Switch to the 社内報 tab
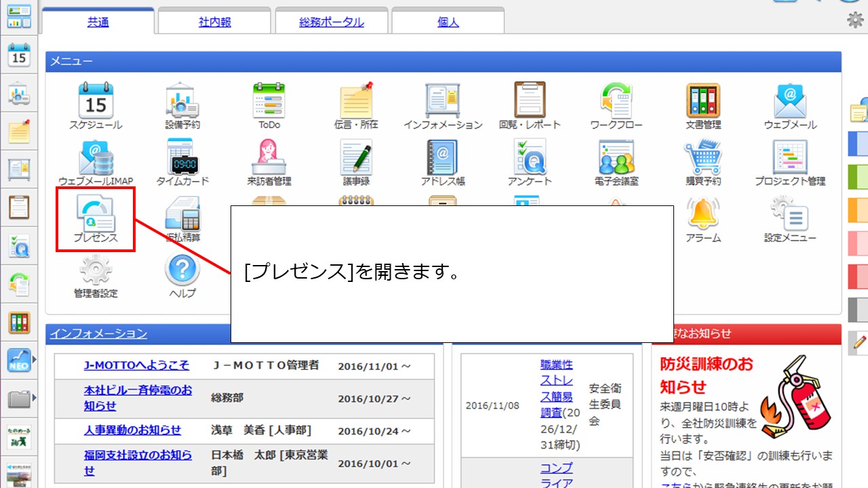This screenshot has height=488, width=868. pos(214,21)
